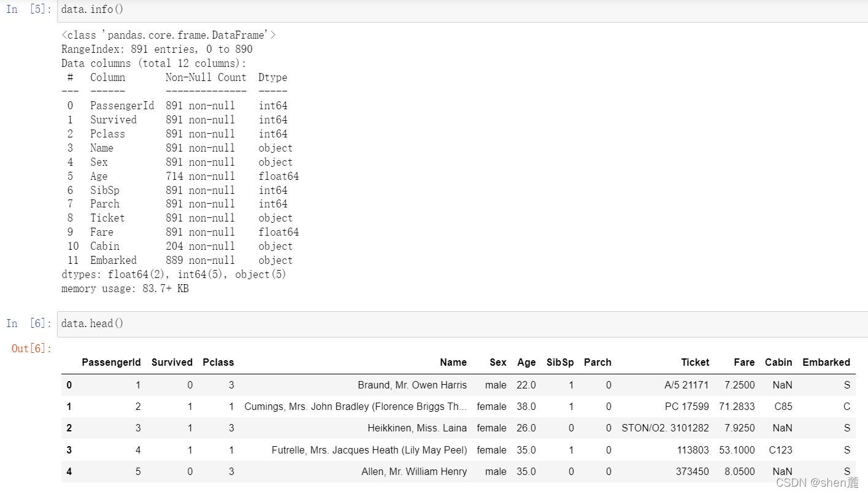Click the row index 4 in dataframe
The height and width of the screenshot is (494, 868).
(x=69, y=471)
